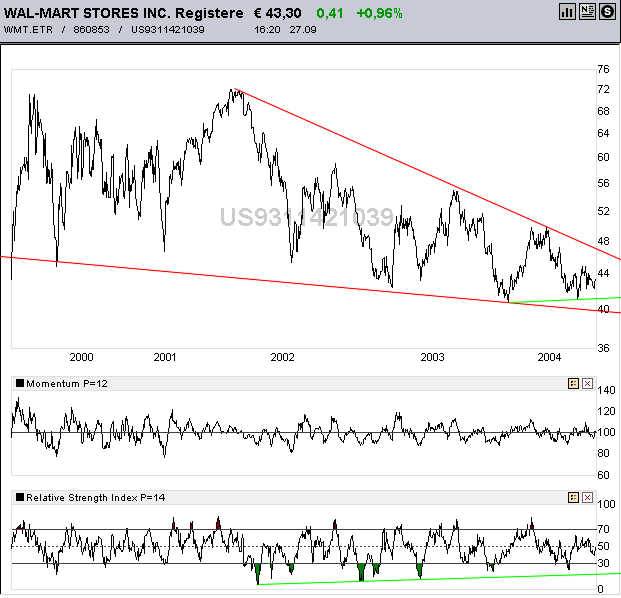Click the Momentum P=12 panel label
This screenshot has width=621, height=598.
pos(67,383)
